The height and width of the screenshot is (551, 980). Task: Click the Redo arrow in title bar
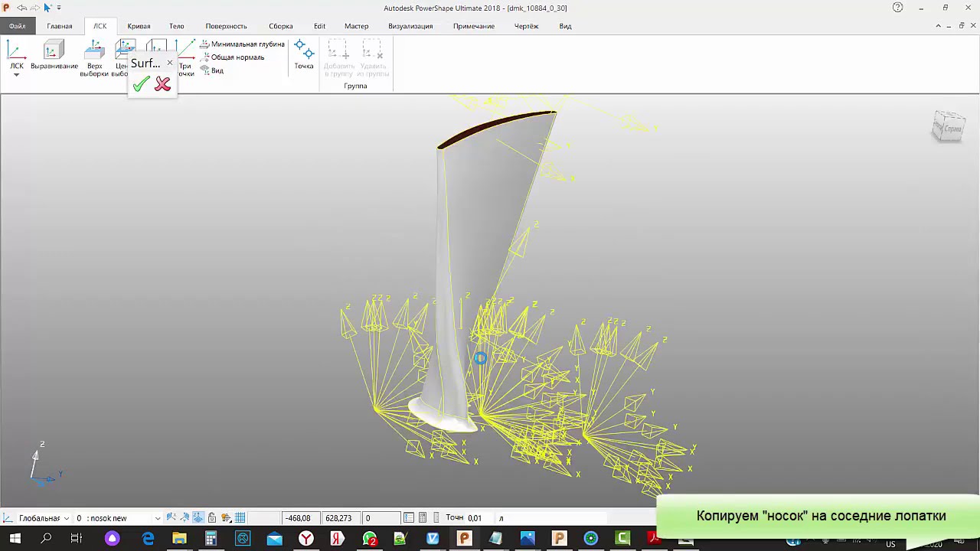[x=34, y=8]
